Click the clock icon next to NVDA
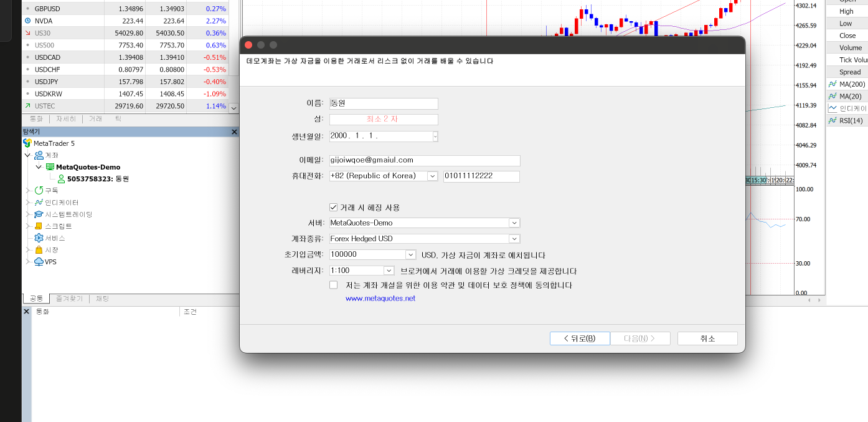This screenshot has height=422, width=868. tap(27, 21)
